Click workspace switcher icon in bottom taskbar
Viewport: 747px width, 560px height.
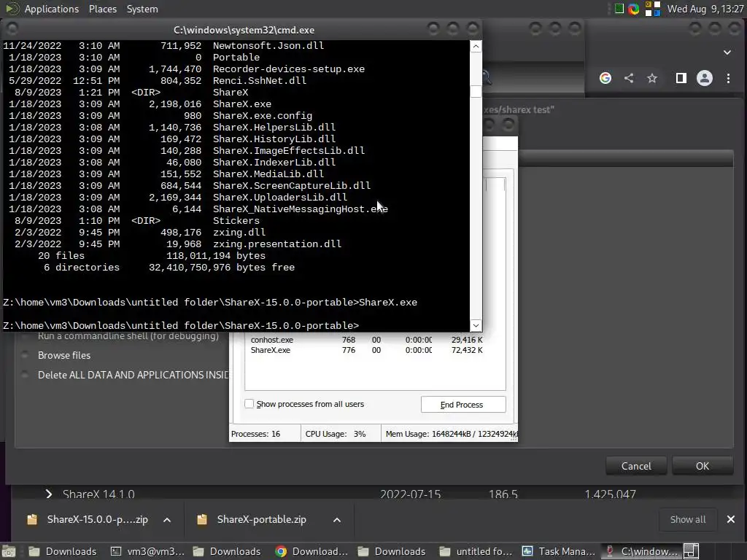tap(692, 551)
